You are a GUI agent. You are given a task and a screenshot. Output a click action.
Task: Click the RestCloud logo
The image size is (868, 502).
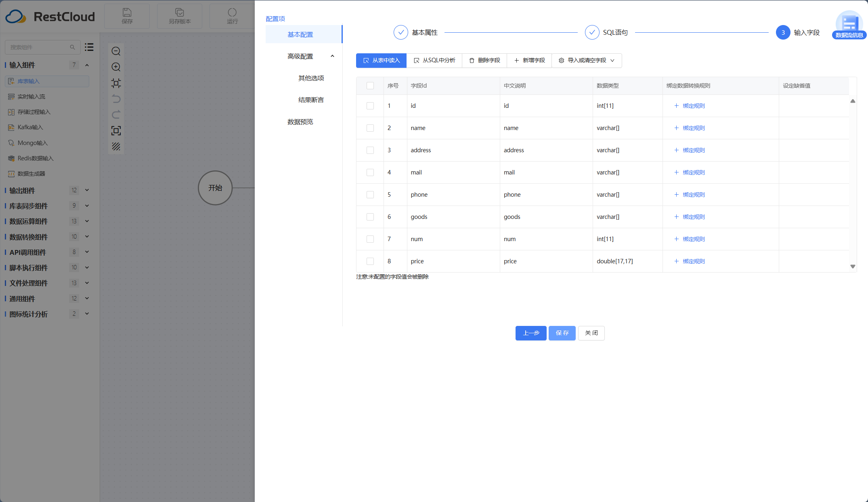point(50,17)
